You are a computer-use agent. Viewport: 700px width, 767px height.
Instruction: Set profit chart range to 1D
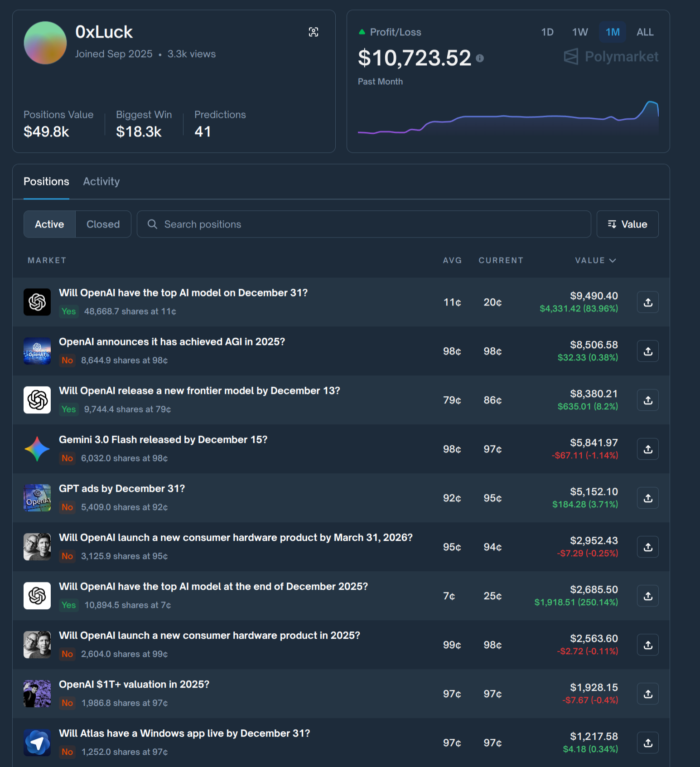pos(547,32)
